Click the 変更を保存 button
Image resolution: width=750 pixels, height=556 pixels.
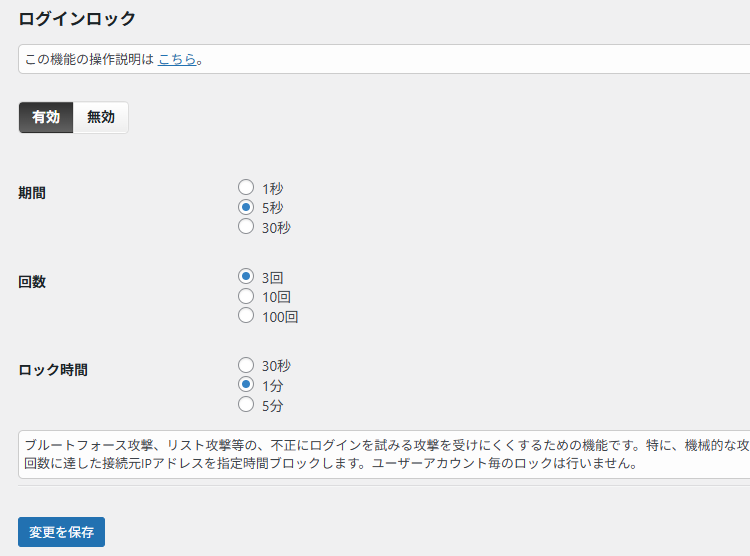(x=61, y=532)
